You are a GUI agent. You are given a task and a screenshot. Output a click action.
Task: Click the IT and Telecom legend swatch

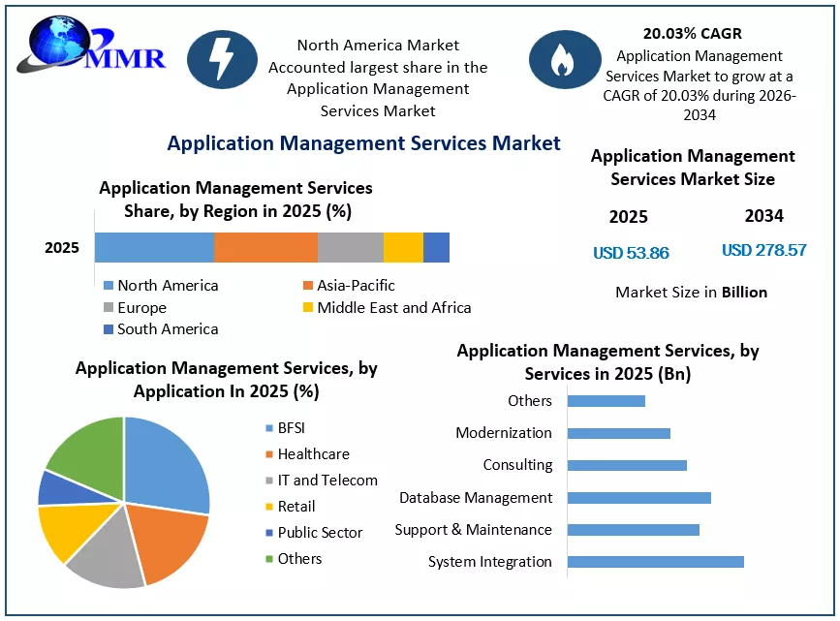coord(269,481)
